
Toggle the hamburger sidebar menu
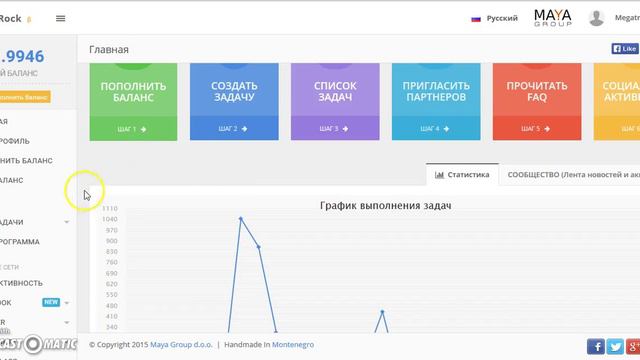(60, 18)
